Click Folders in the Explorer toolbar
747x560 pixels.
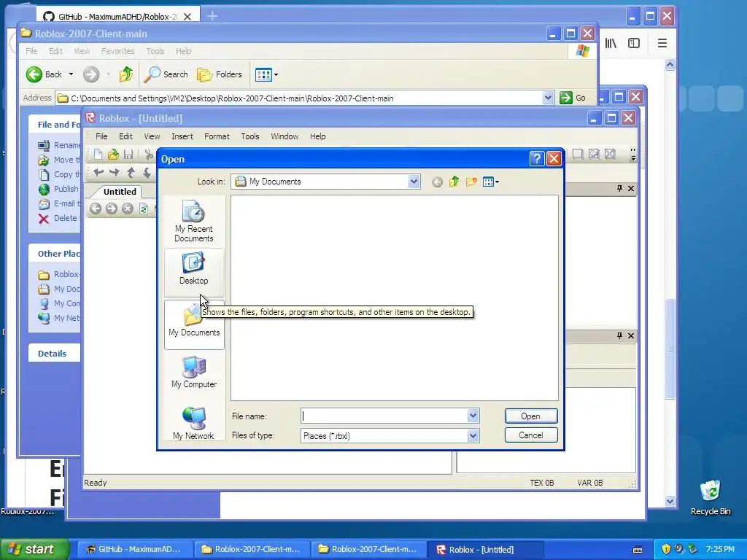[x=219, y=74]
